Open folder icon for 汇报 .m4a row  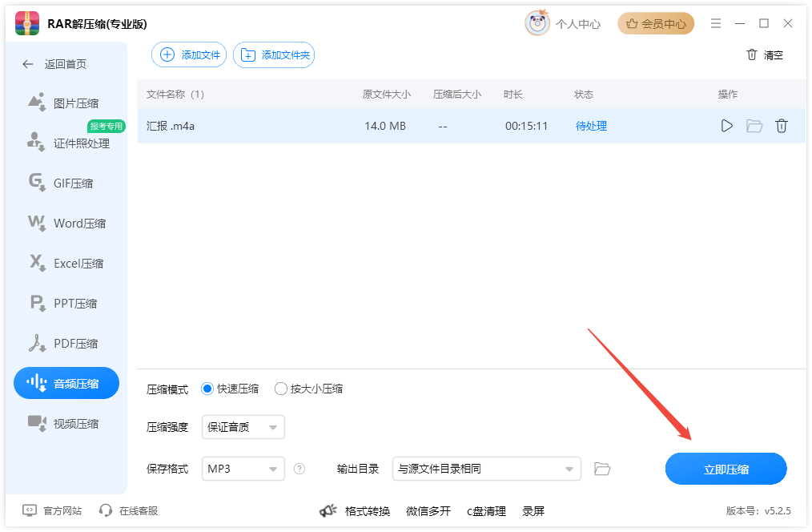(754, 126)
